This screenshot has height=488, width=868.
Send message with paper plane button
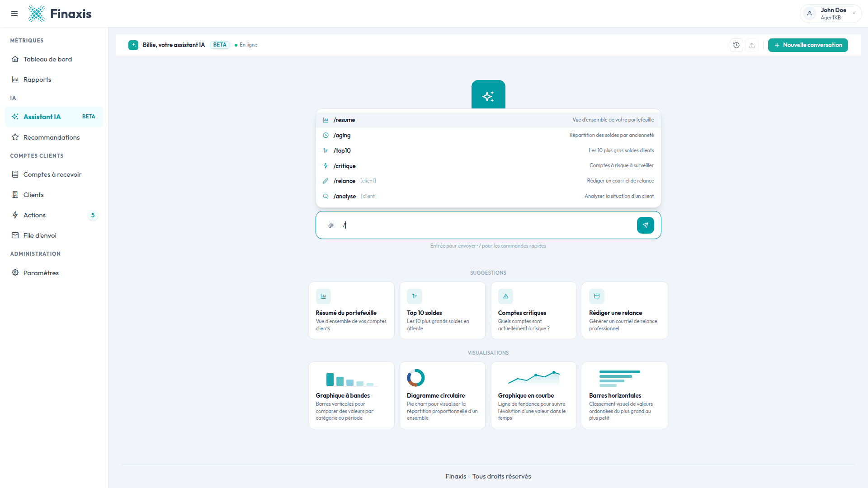coord(645,225)
